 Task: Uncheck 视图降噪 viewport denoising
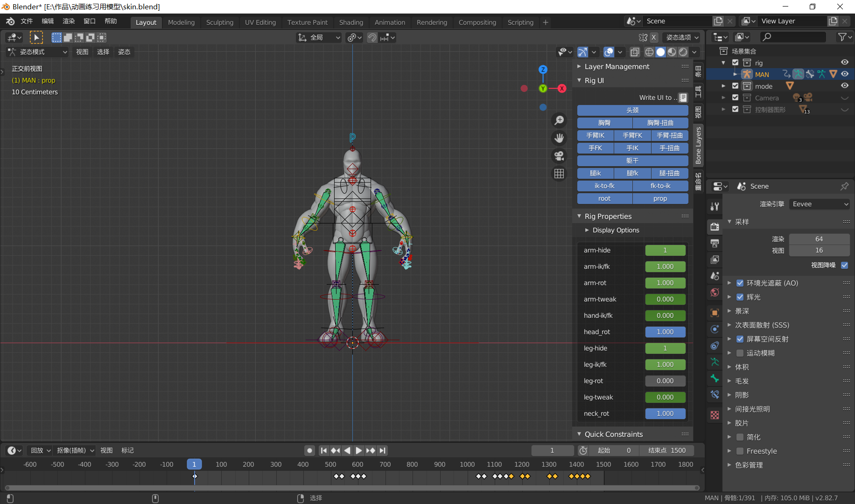coord(844,265)
